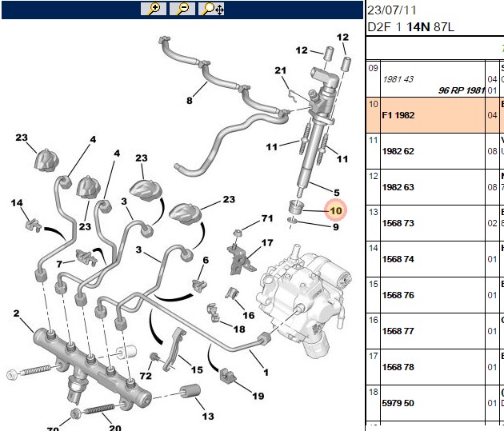Select diagram callout number 72
This screenshot has height=431, width=504.
coord(146,376)
